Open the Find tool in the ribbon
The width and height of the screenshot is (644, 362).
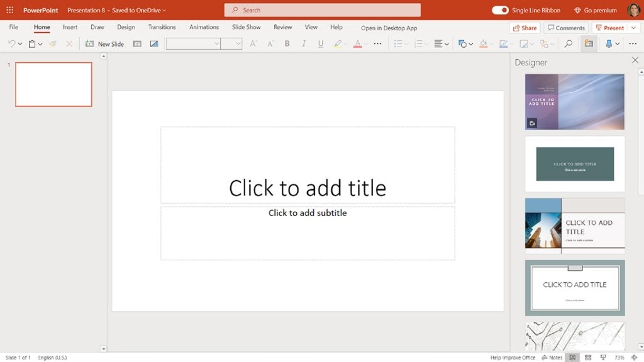tap(567, 43)
